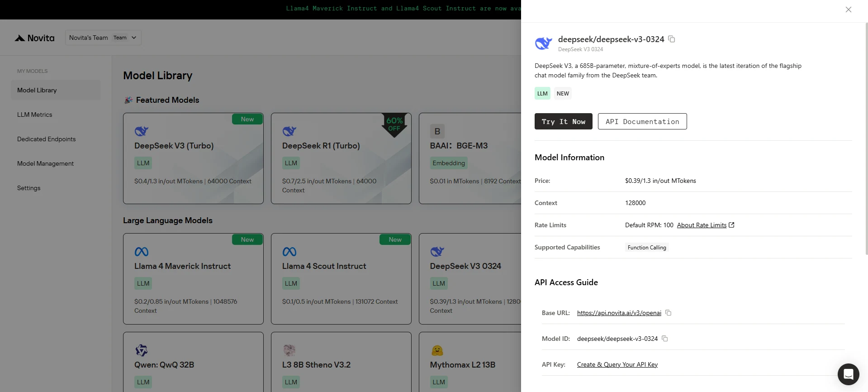Open the Mythomax L2 13B card title

tap(463, 365)
